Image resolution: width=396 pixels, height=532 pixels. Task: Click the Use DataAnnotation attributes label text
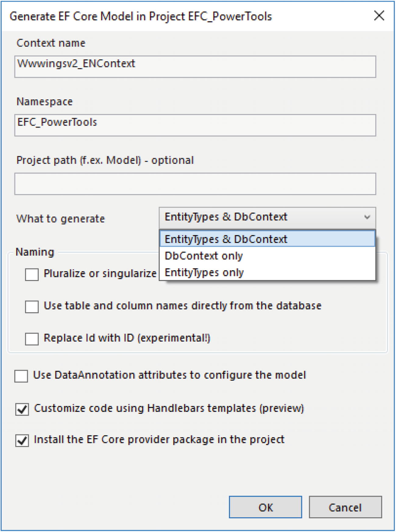(169, 375)
